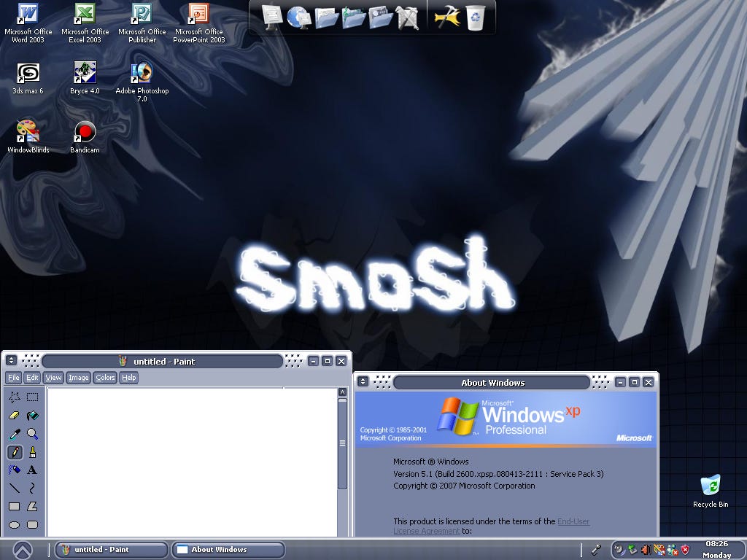Click the red security shield tray icon
747x560 pixels.
click(x=685, y=550)
